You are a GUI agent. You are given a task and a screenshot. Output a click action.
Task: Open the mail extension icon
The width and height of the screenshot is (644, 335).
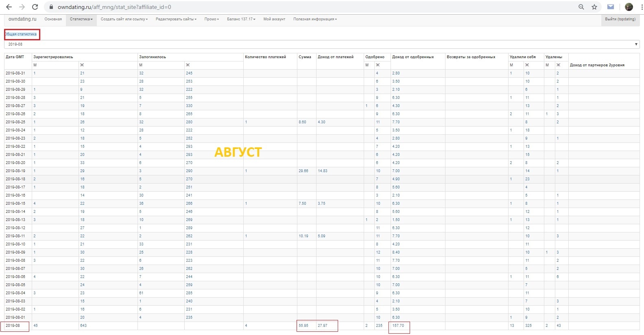(x=611, y=7)
